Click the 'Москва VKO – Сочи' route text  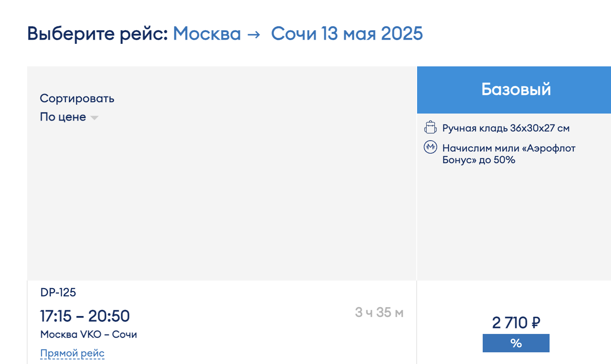[x=89, y=334]
